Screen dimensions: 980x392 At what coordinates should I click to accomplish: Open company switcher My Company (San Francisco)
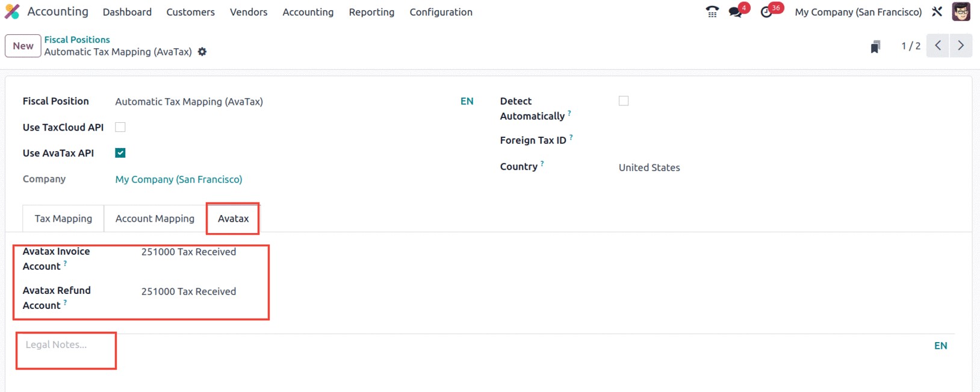tap(858, 12)
